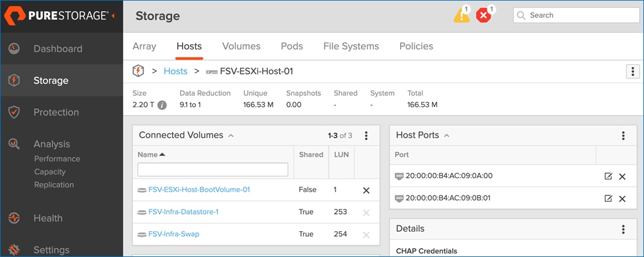
Task: Switch to the Volumes tab
Action: click(241, 46)
